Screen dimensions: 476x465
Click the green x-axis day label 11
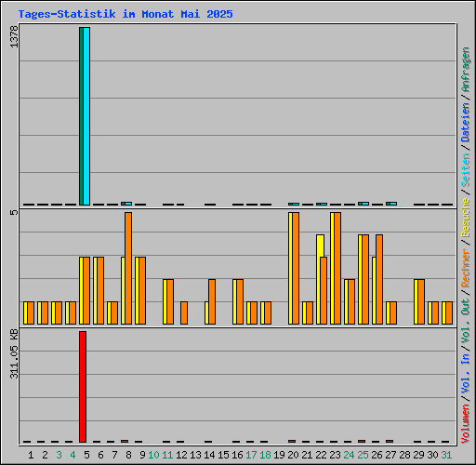point(167,455)
